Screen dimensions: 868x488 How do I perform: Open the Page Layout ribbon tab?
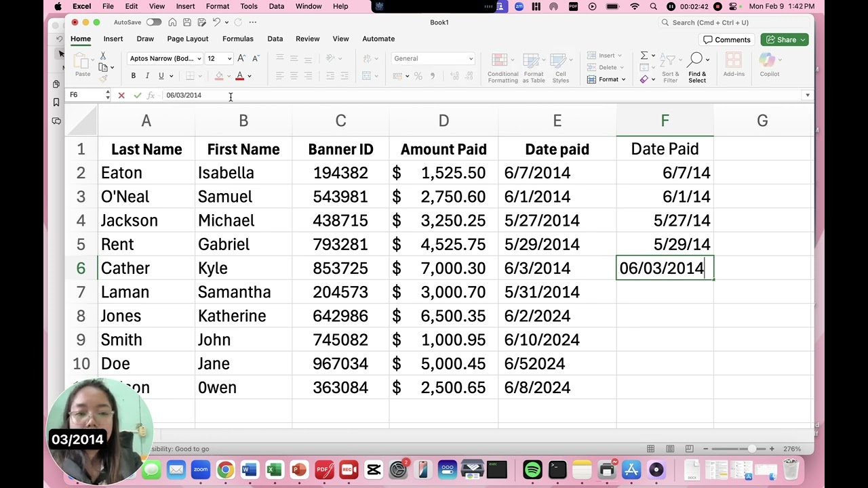pos(188,39)
